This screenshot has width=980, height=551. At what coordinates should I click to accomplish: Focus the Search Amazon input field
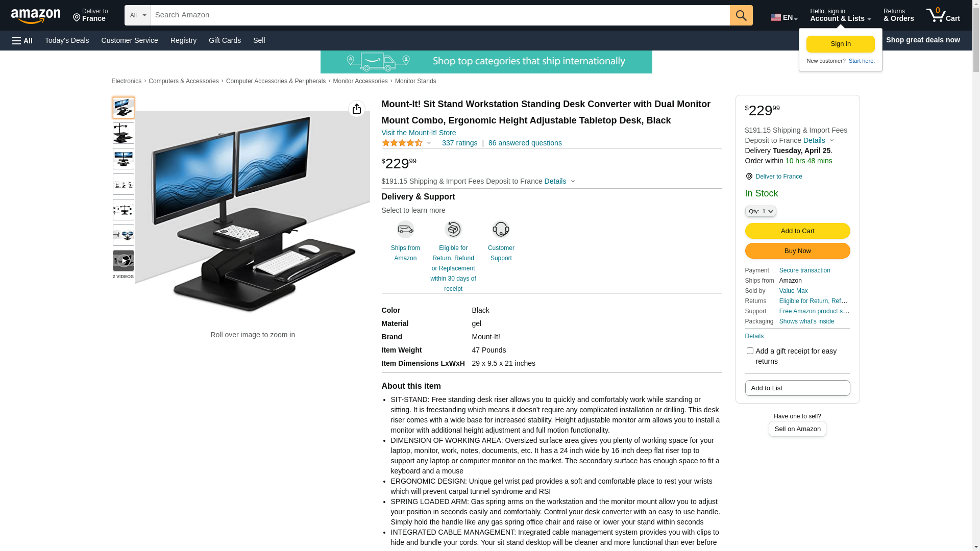(x=440, y=15)
